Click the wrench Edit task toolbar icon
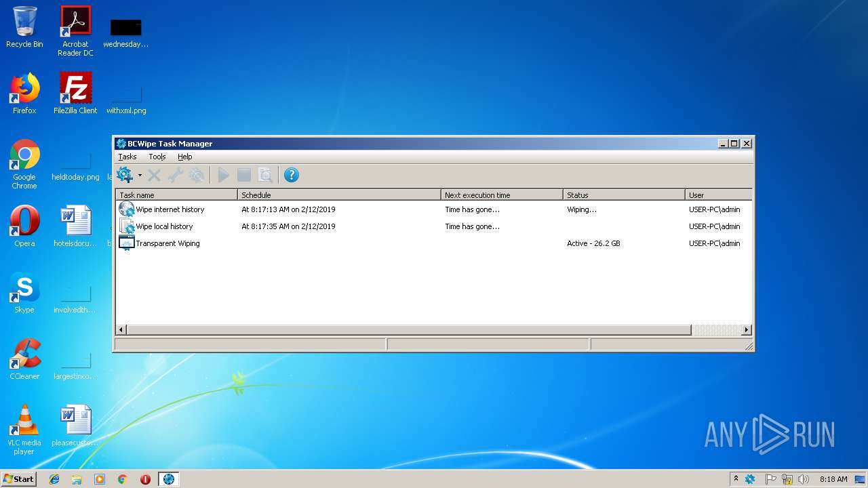Screen dimensions: 868x488 [175, 176]
